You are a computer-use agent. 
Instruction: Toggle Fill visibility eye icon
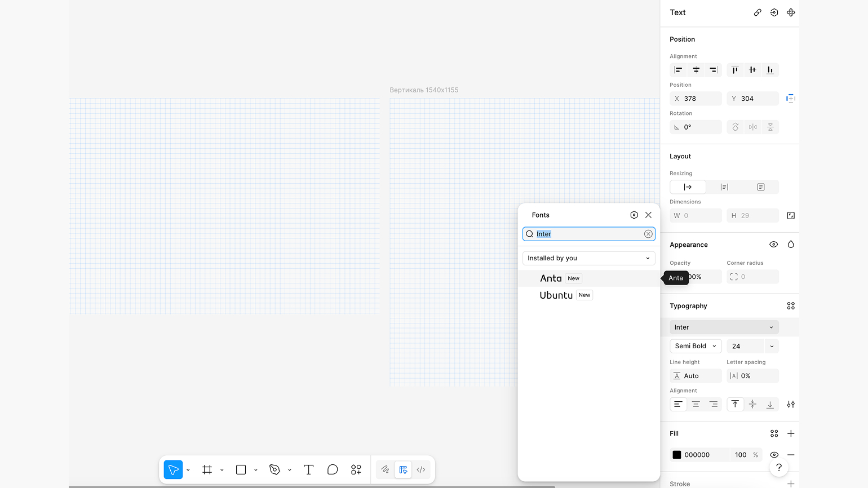pyautogui.click(x=774, y=455)
